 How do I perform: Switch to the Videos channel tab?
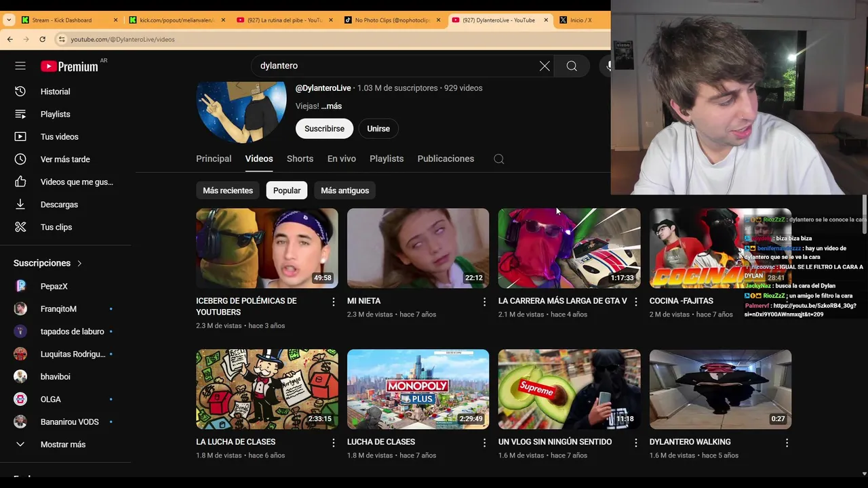259,159
